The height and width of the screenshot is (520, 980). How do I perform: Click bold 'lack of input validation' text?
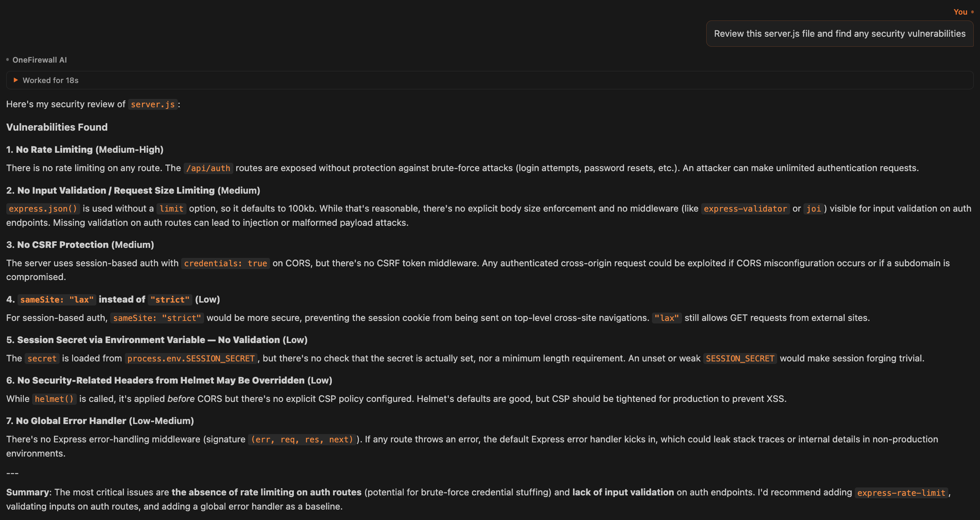623,492
